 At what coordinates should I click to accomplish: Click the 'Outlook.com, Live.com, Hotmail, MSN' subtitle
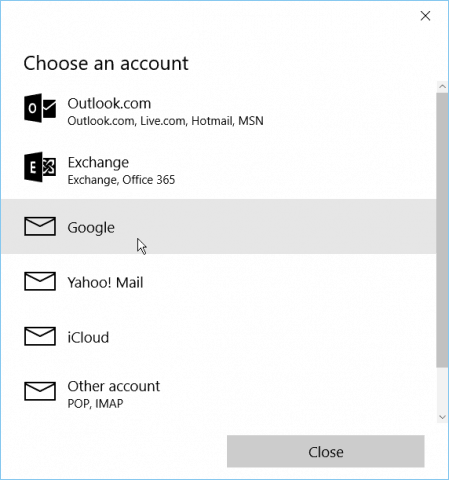pyautogui.click(x=165, y=121)
